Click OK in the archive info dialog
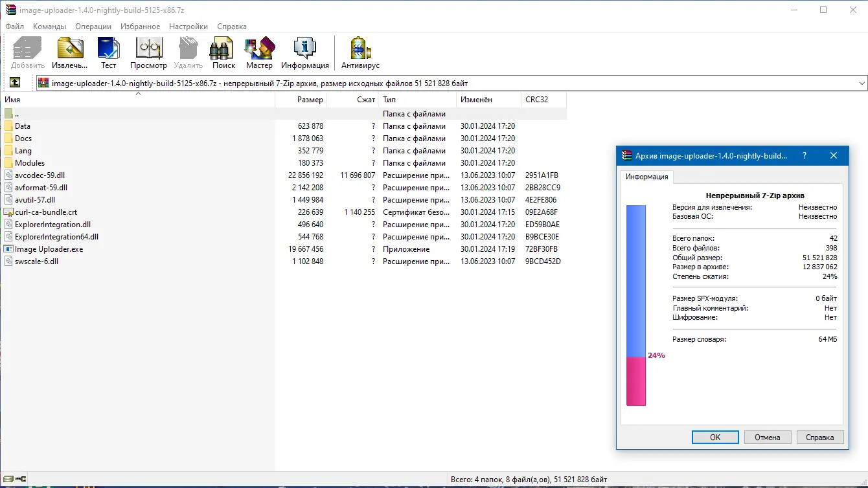868x488 pixels. [x=714, y=437]
